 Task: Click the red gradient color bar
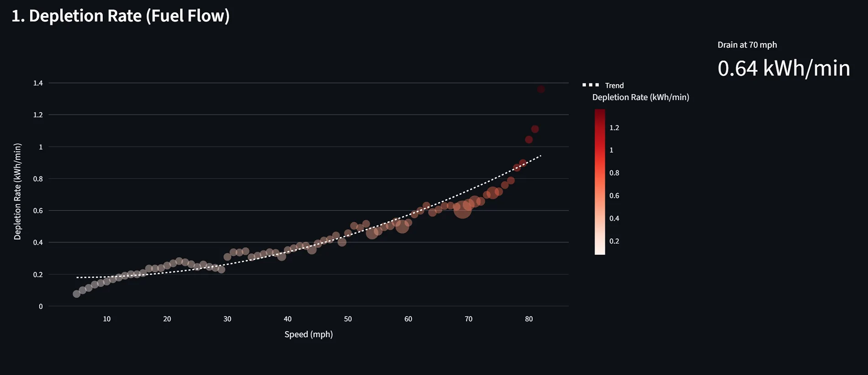coord(599,182)
